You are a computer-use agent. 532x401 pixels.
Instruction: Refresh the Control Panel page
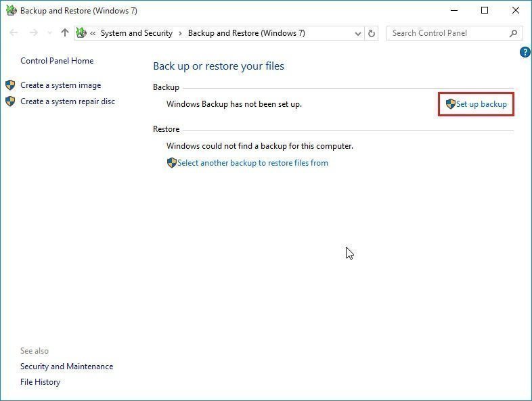372,33
